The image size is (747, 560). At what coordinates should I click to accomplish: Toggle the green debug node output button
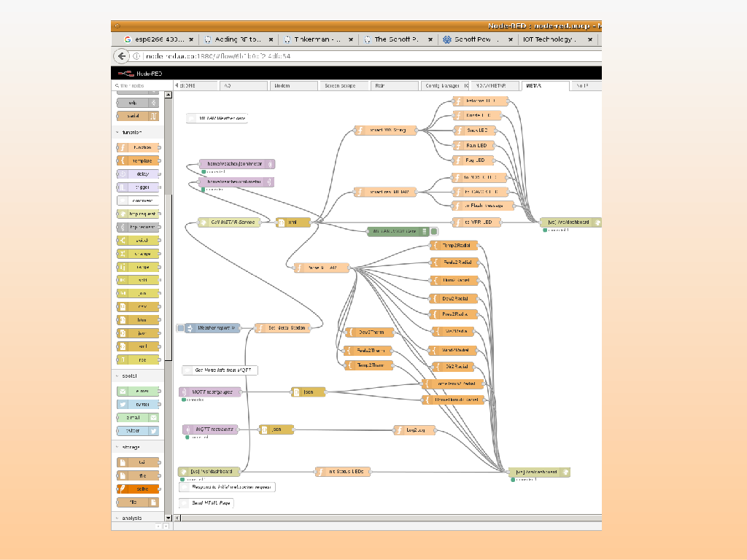[433, 231]
